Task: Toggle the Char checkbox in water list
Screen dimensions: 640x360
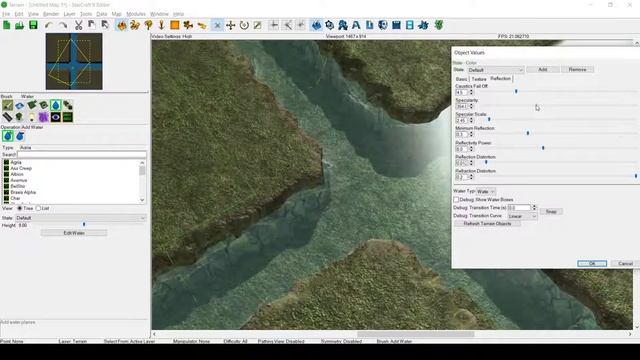Action: click(7, 198)
